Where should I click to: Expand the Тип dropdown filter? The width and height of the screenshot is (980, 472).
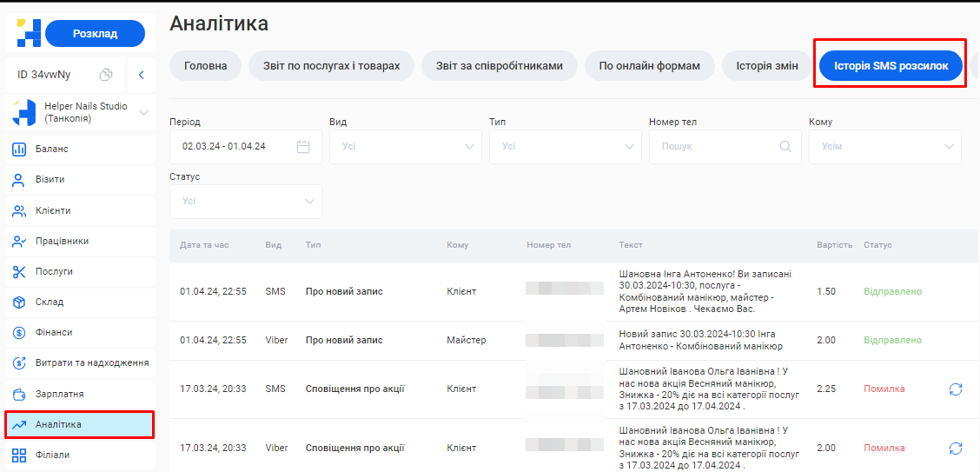(565, 146)
